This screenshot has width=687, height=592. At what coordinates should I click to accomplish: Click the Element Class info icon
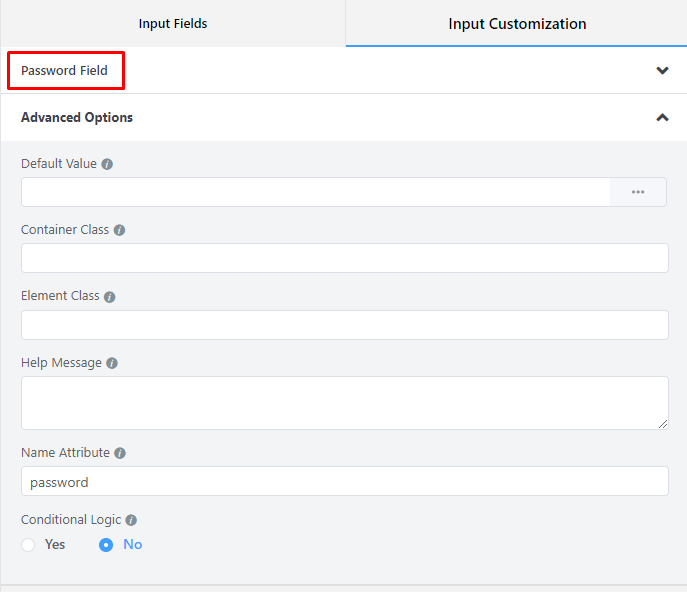[x=110, y=297]
